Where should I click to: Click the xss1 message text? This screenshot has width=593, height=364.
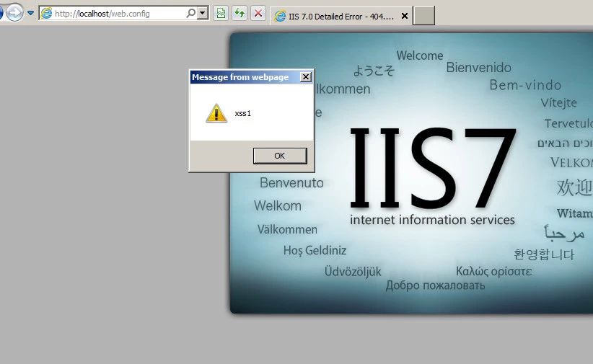243,113
